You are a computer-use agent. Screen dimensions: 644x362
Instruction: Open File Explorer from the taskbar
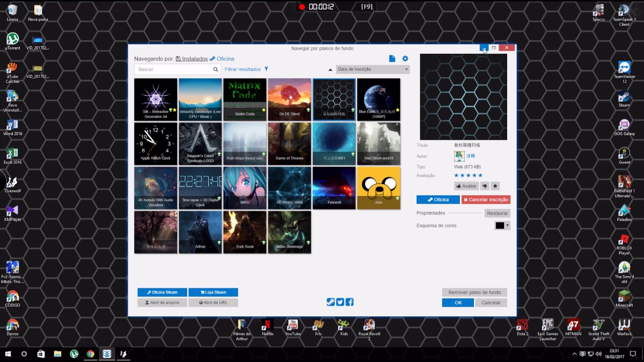(x=57, y=354)
